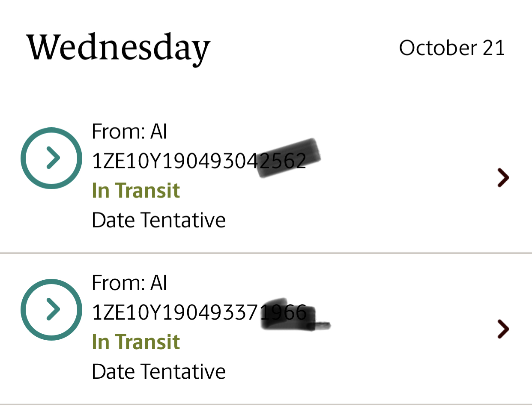532x419 pixels.
Task: Tap the scribbled redaction on second tracking number
Action: [295, 315]
